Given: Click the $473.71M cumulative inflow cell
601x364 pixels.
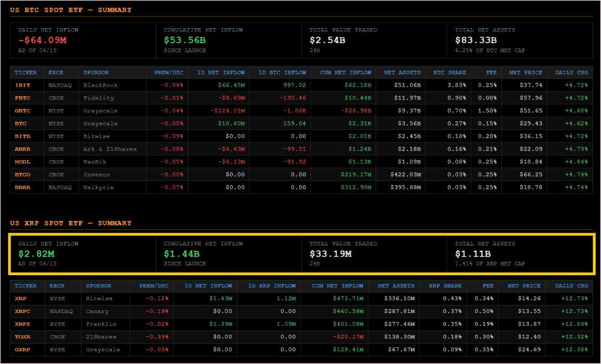Looking at the screenshot, I should [348, 299].
